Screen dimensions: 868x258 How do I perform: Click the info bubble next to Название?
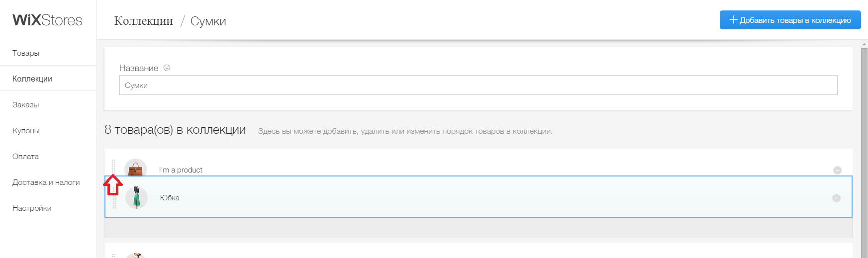pyautogui.click(x=167, y=68)
